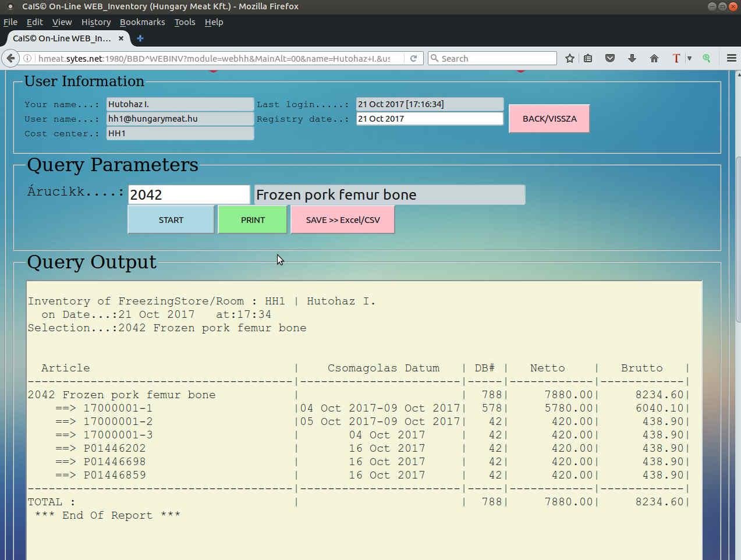Reload the inventory page
Viewport: 741px width, 560px height.
point(414,58)
